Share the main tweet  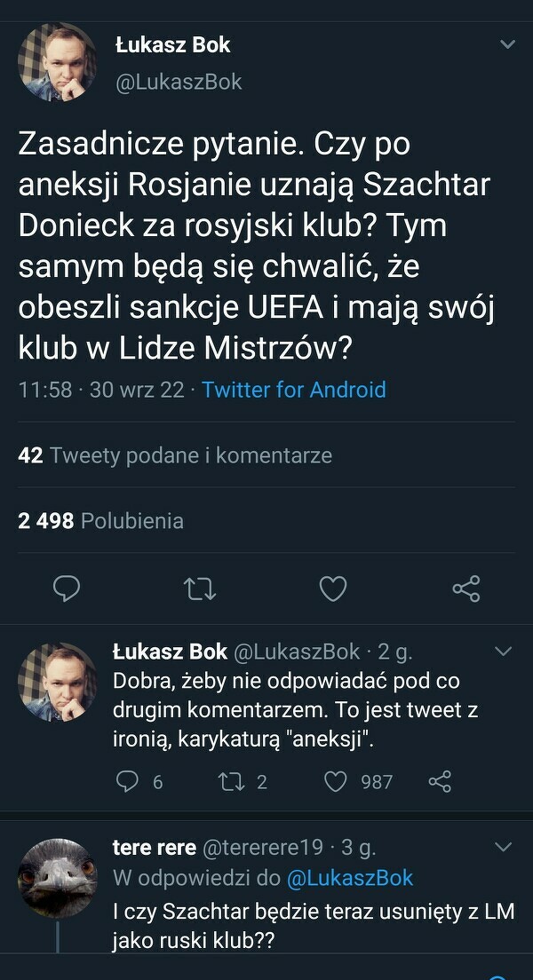point(466,589)
